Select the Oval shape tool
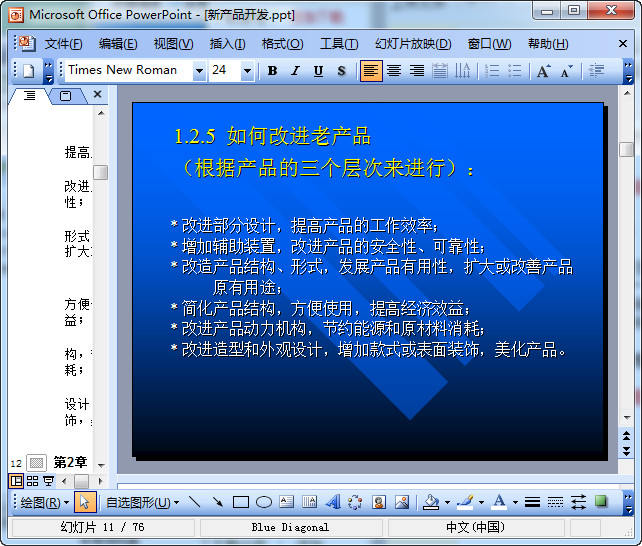Screen dimensions: 642x546 click(x=264, y=502)
